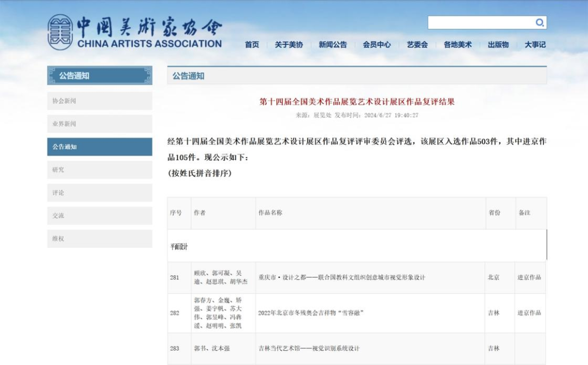This screenshot has width=588, height=365.
Task: Open the 关于美协 navigation menu
Action: (x=289, y=45)
